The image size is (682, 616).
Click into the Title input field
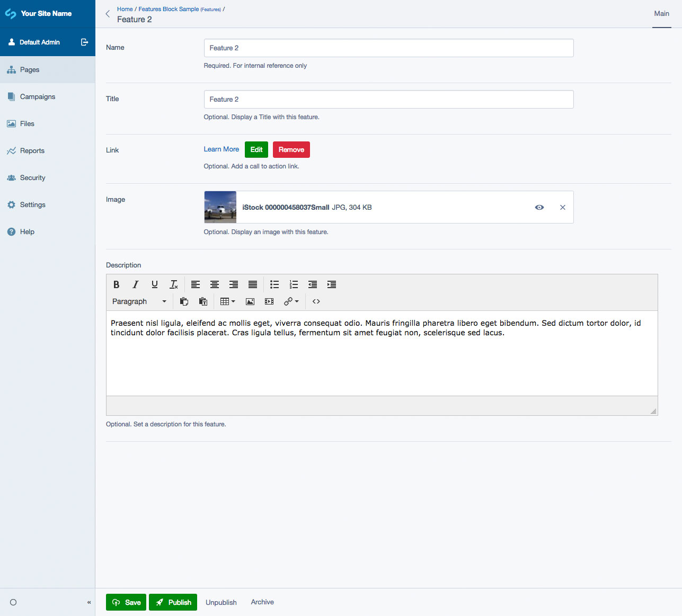pyautogui.click(x=388, y=100)
